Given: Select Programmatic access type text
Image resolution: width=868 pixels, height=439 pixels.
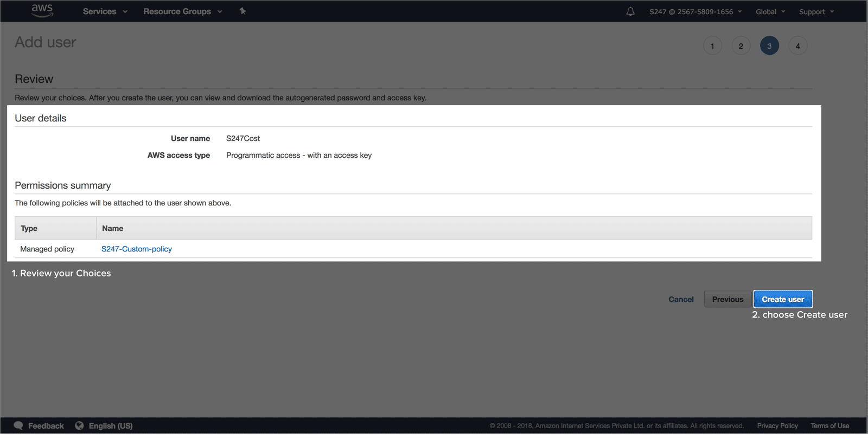Looking at the screenshot, I should coord(299,155).
